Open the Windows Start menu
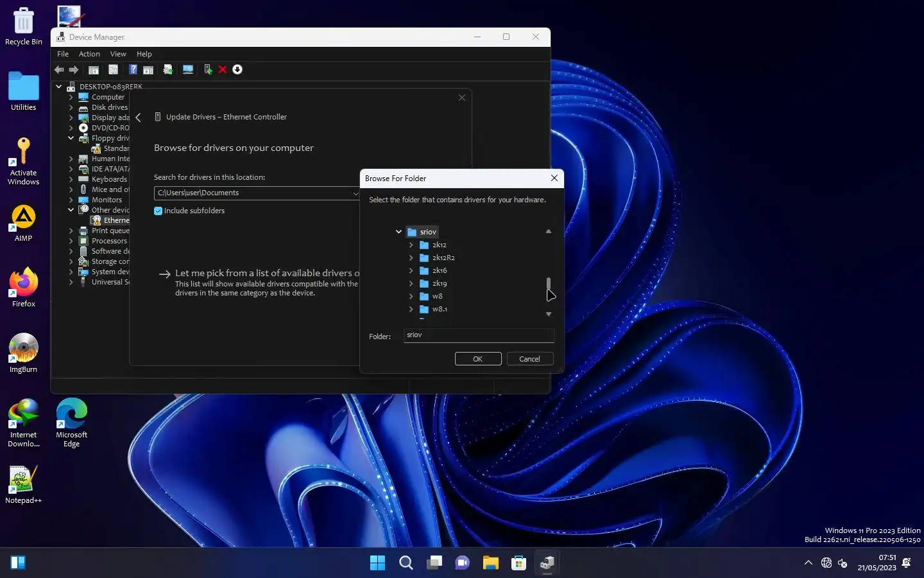The image size is (924, 578). click(x=378, y=563)
